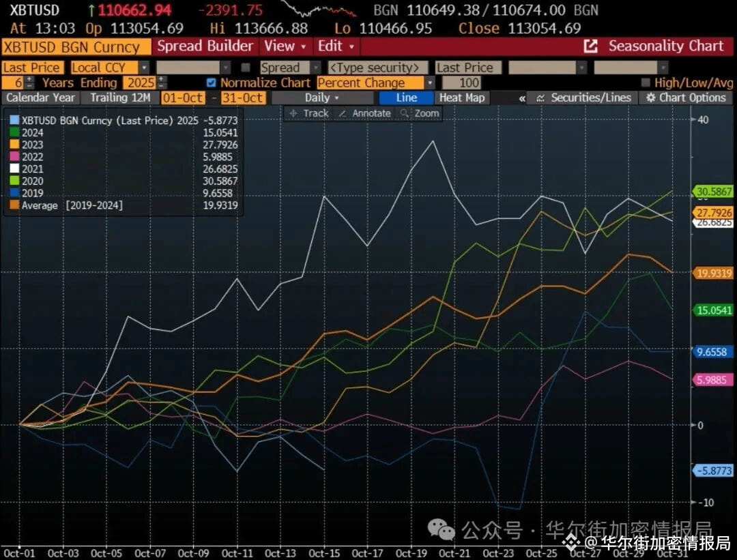
Task: Click legend value 26.6825 for 2021
Action: [x=220, y=168]
